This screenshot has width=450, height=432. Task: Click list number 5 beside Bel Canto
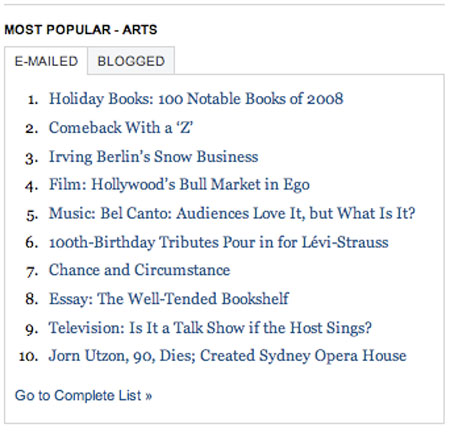(x=32, y=215)
